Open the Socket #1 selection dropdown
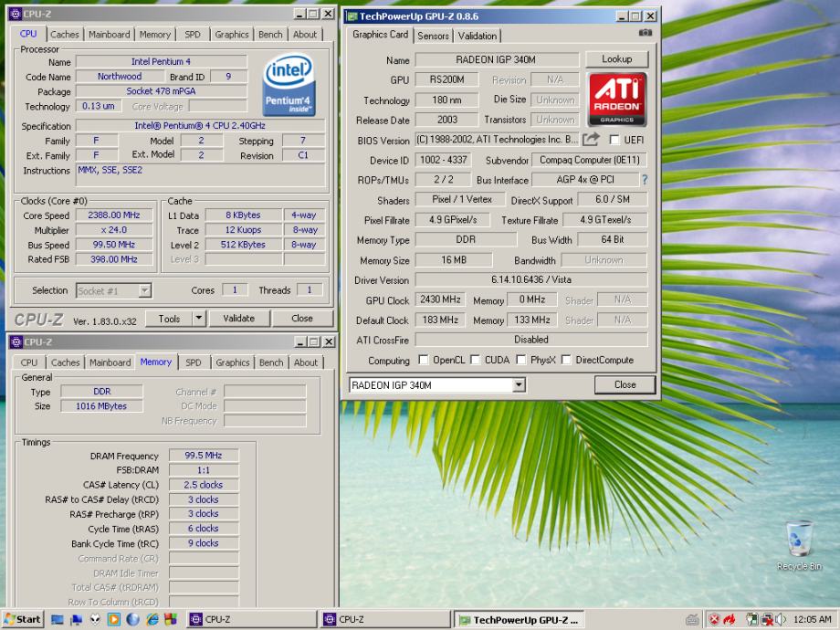This screenshot has width=840, height=630. [144, 290]
